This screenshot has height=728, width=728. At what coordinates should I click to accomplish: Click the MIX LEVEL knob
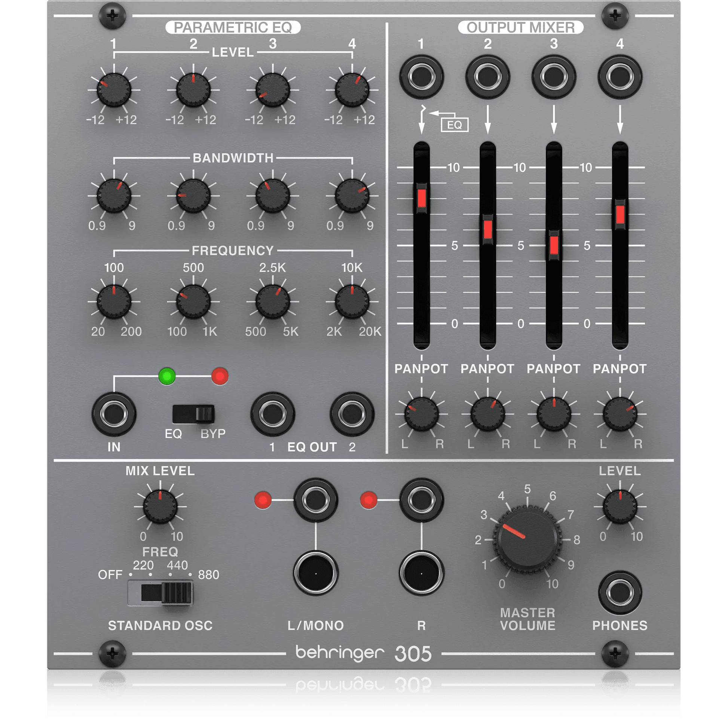160,507
